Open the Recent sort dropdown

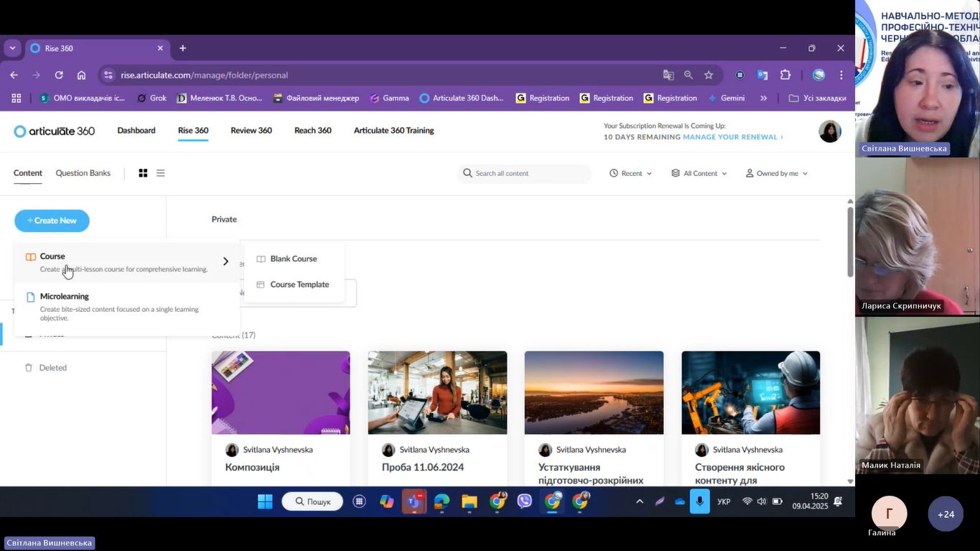pyautogui.click(x=630, y=173)
